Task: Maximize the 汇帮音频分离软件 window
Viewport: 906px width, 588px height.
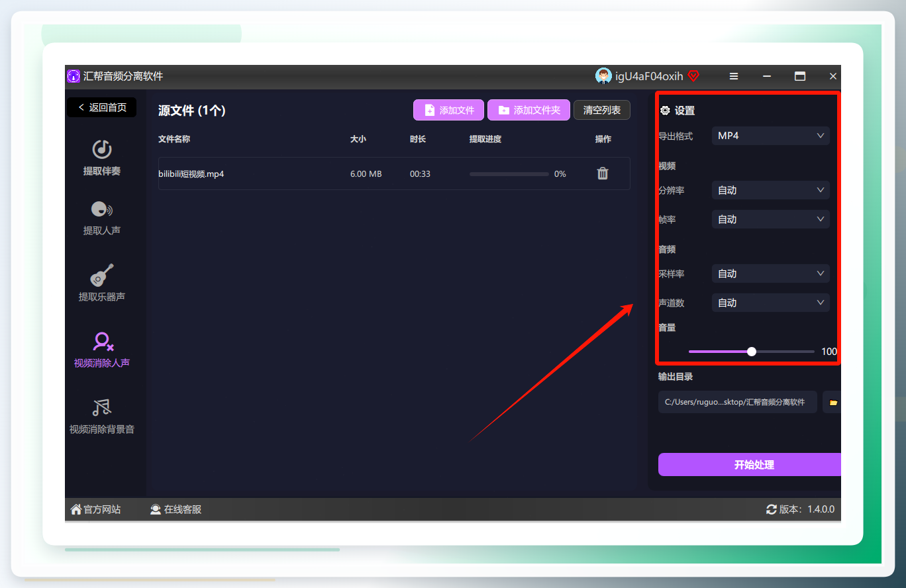Action: tap(800, 76)
